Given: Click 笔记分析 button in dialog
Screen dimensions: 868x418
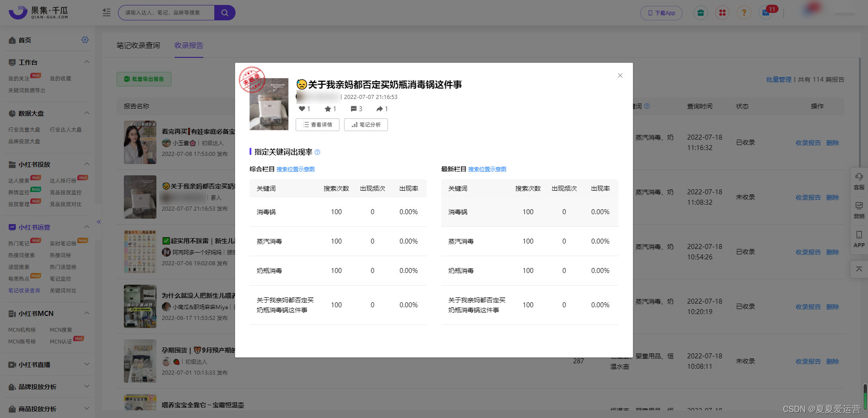Looking at the screenshot, I should [x=366, y=125].
